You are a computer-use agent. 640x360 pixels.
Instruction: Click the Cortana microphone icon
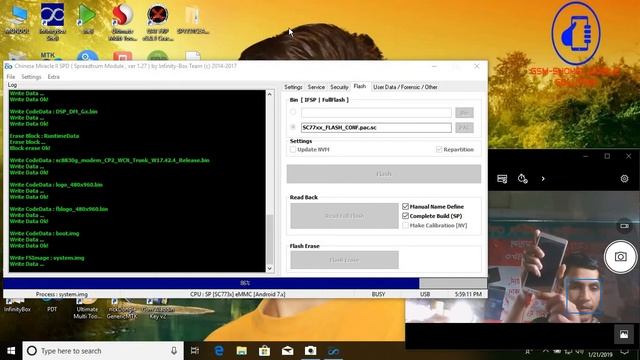(174, 351)
